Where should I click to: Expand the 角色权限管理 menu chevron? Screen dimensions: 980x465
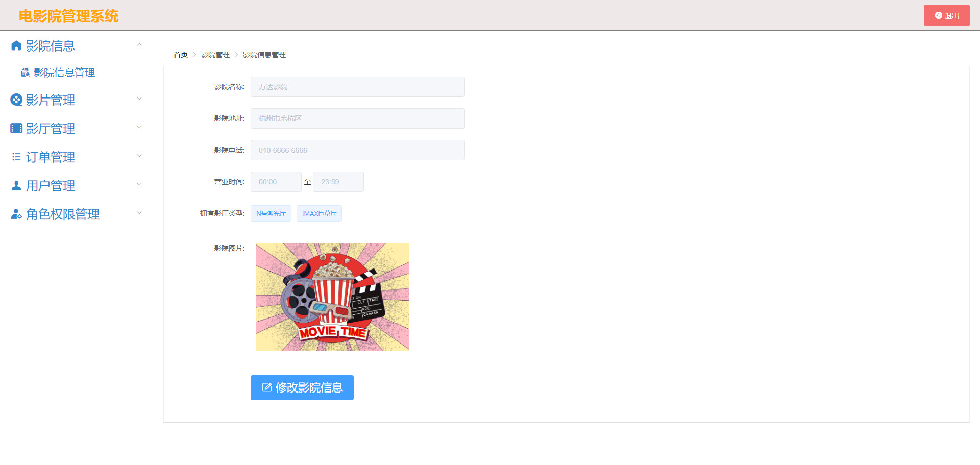[x=139, y=213]
